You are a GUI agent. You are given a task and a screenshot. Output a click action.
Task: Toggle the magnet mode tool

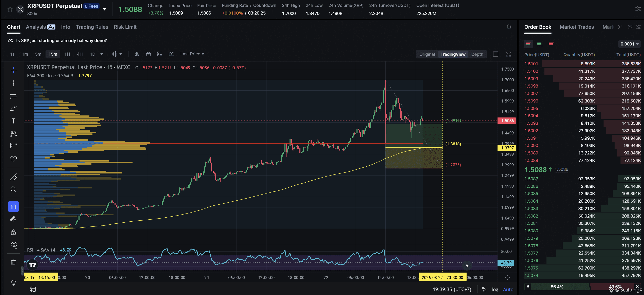click(14, 206)
